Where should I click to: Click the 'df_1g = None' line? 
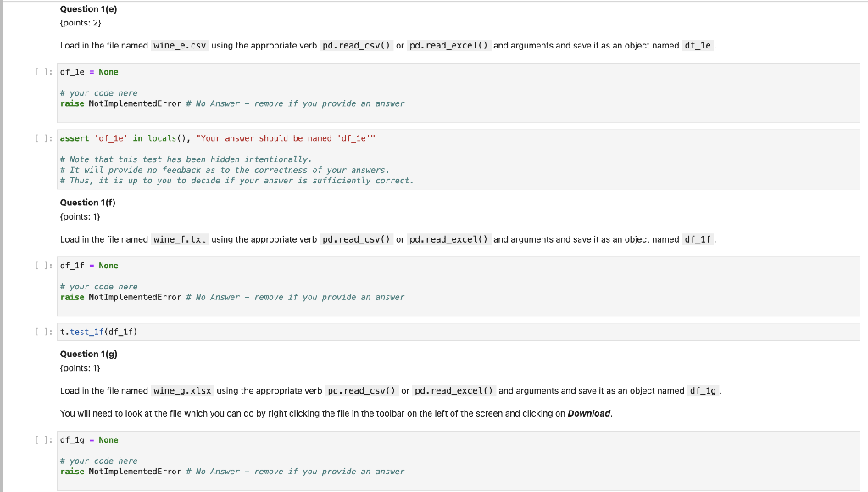(x=89, y=440)
